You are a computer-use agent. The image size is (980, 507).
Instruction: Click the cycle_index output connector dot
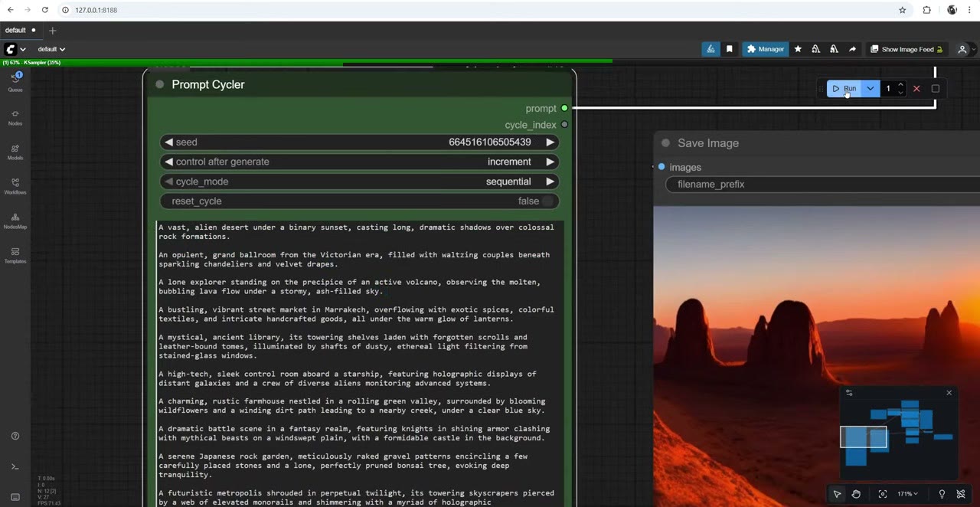[564, 125]
